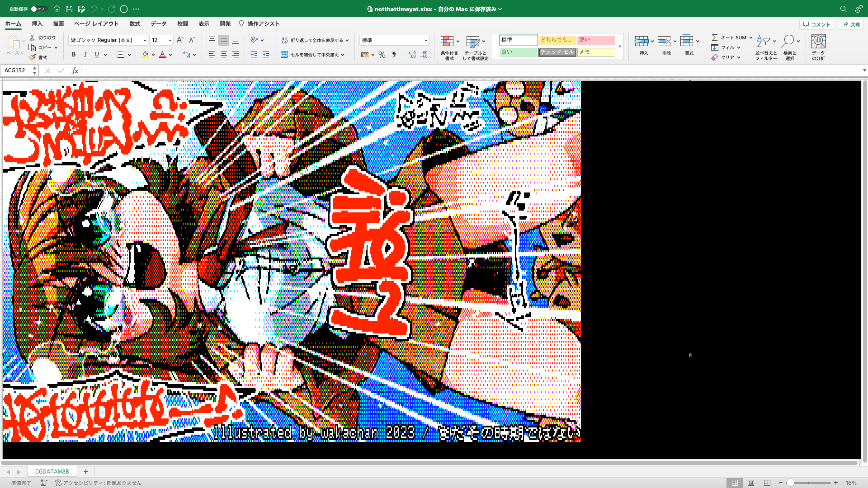Toggle the AutoSave switch
868x488 pixels.
(x=38, y=9)
